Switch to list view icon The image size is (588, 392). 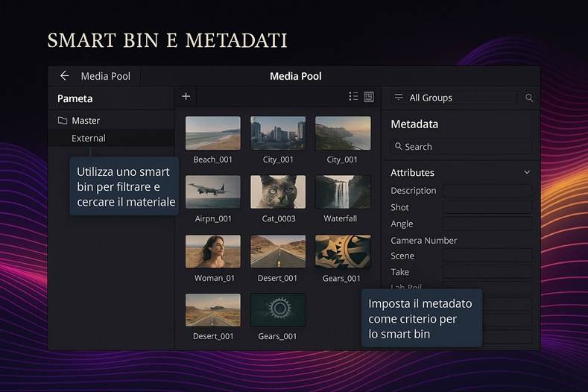click(353, 97)
